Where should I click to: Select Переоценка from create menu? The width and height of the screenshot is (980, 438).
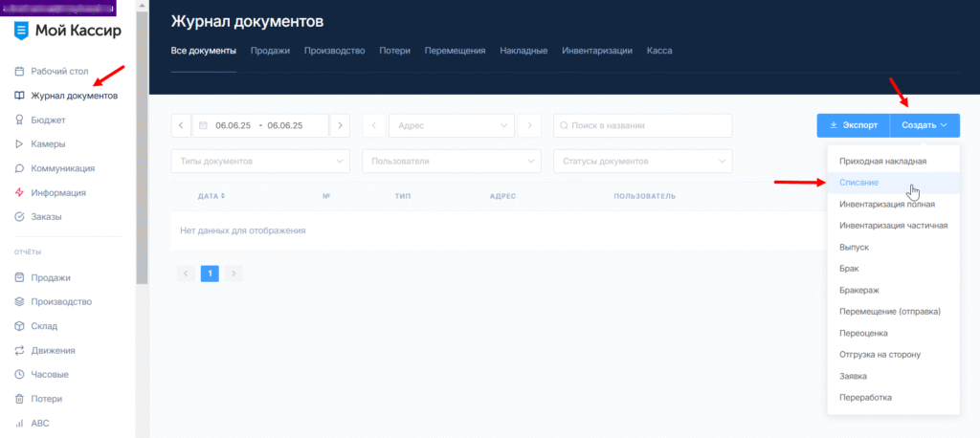893,334
